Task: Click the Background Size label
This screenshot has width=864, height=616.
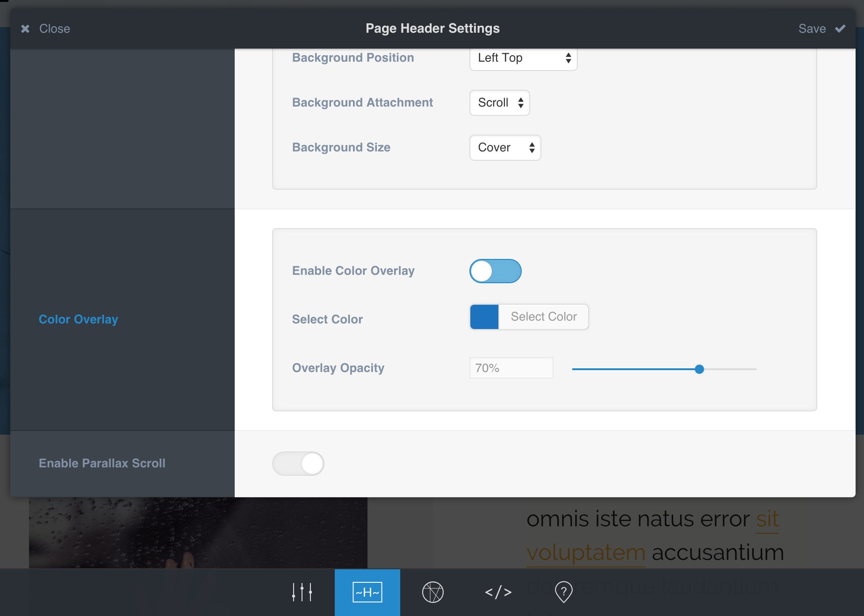Action: (341, 147)
